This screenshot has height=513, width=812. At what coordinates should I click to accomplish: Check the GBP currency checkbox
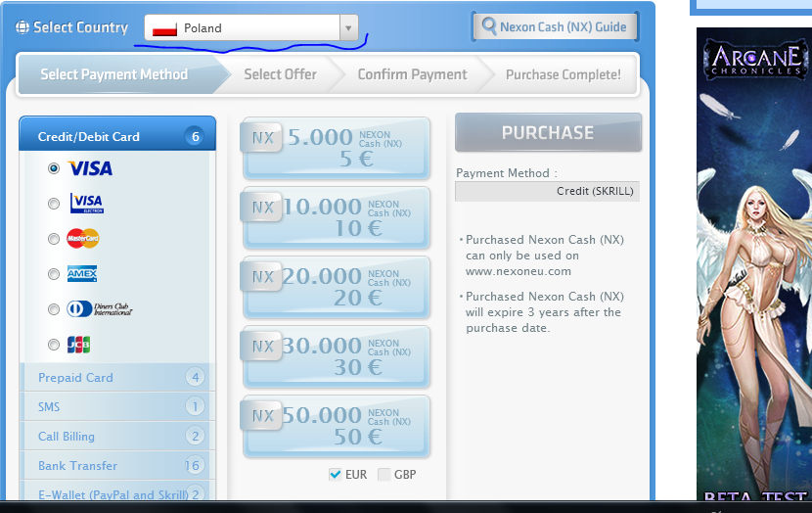click(x=383, y=474)
